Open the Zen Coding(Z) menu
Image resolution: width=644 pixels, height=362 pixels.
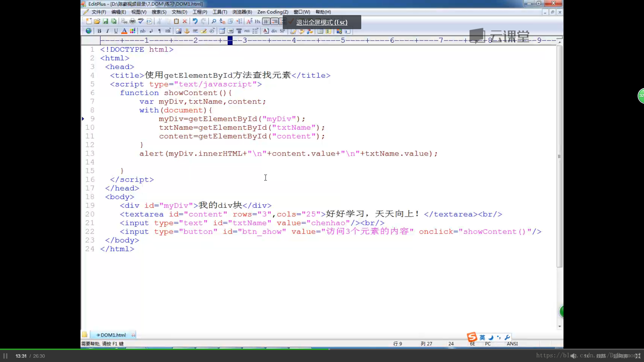coord(273,12)
